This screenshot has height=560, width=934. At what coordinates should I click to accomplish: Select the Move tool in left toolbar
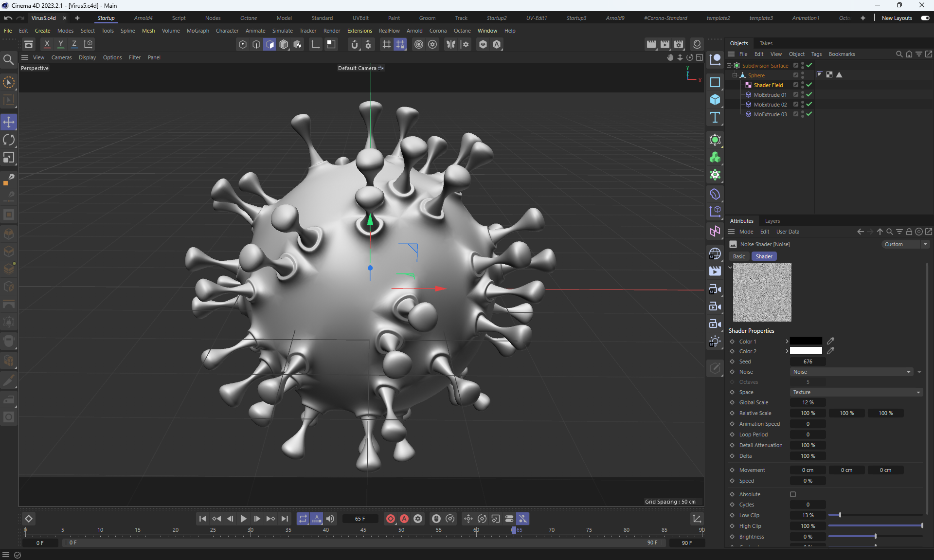[x=9, y=122]
